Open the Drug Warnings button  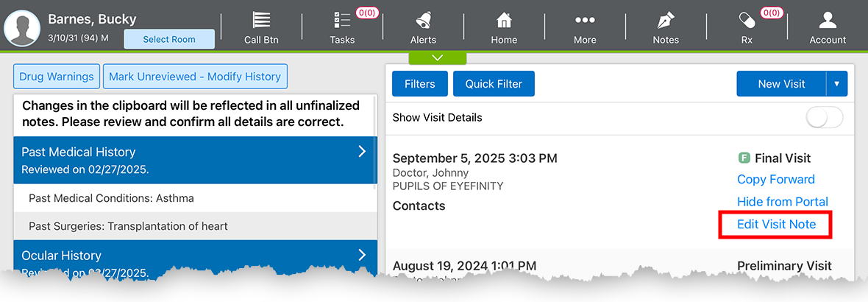pyautogui.click(x=57, y=77)
